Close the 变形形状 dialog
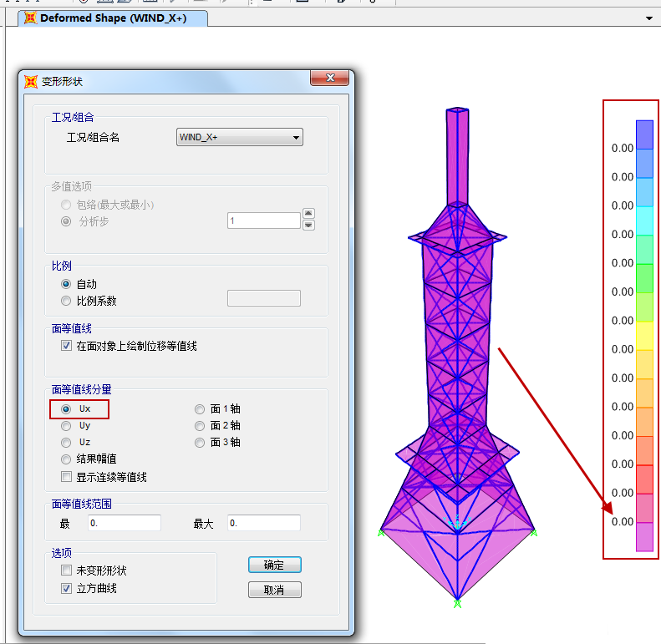The width and height of the screenshot is (661, 644). click(329, 79)
